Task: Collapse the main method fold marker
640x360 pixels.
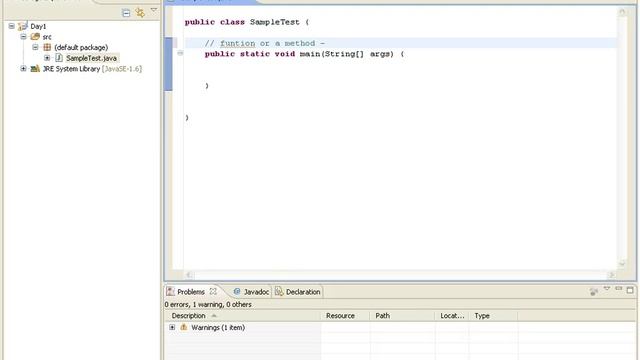Action: [x=180, y=53]
